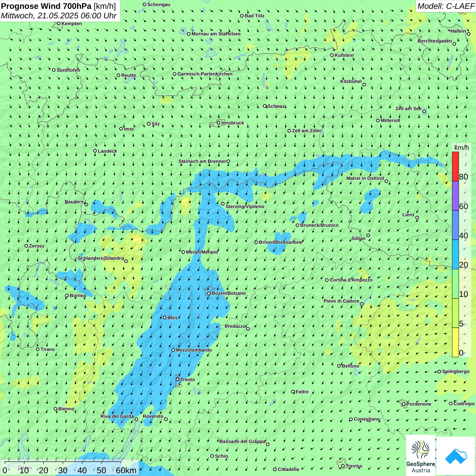Click the date 'Mittwoch, 21.05.2025 06:00 Uhr'
476x476 pixels.
[59, 16]
